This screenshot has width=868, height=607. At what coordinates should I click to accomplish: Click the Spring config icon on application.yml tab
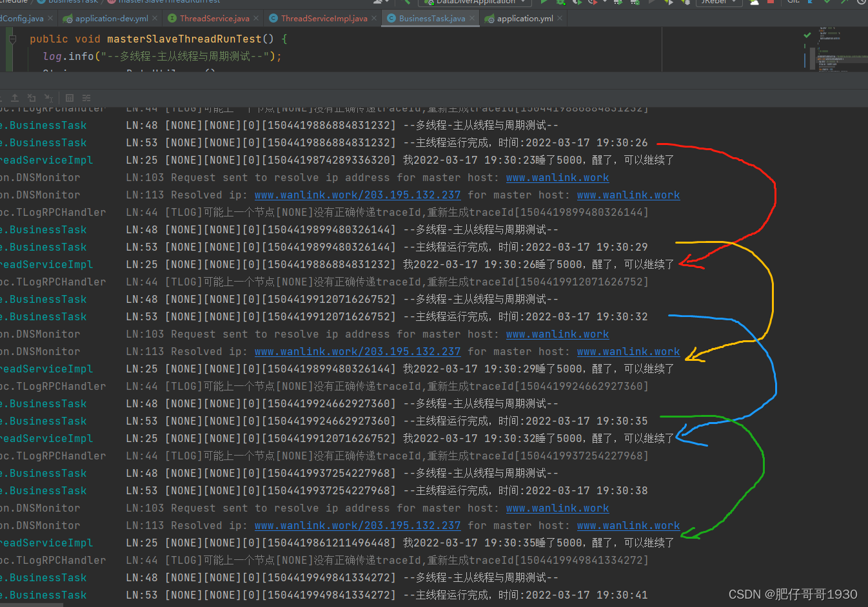click(489, 19)
